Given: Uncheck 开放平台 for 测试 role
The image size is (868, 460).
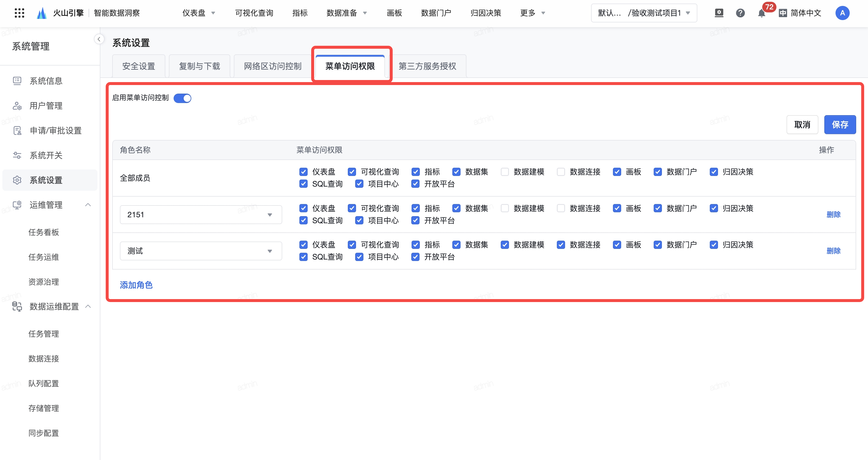Looking at the screenshot, I should (415, 257).
